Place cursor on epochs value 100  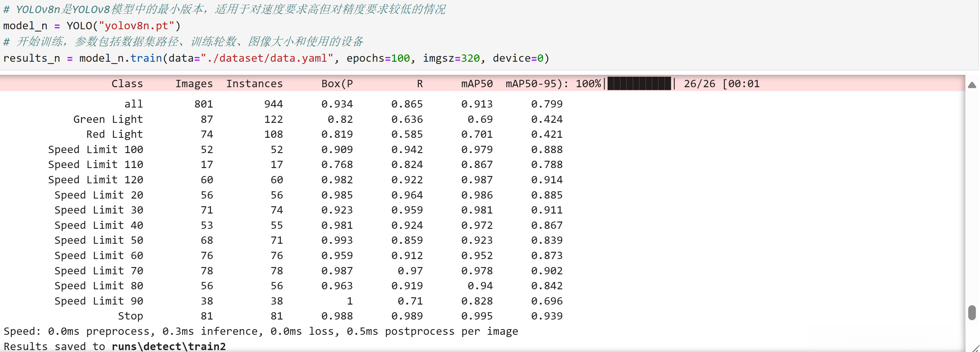[x=401, y=58]
